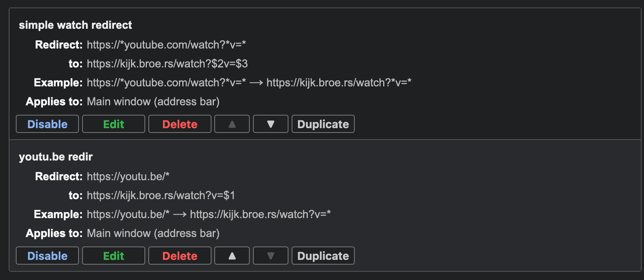Click the https://youtu.be/* redirect pattern

point(128,176)
